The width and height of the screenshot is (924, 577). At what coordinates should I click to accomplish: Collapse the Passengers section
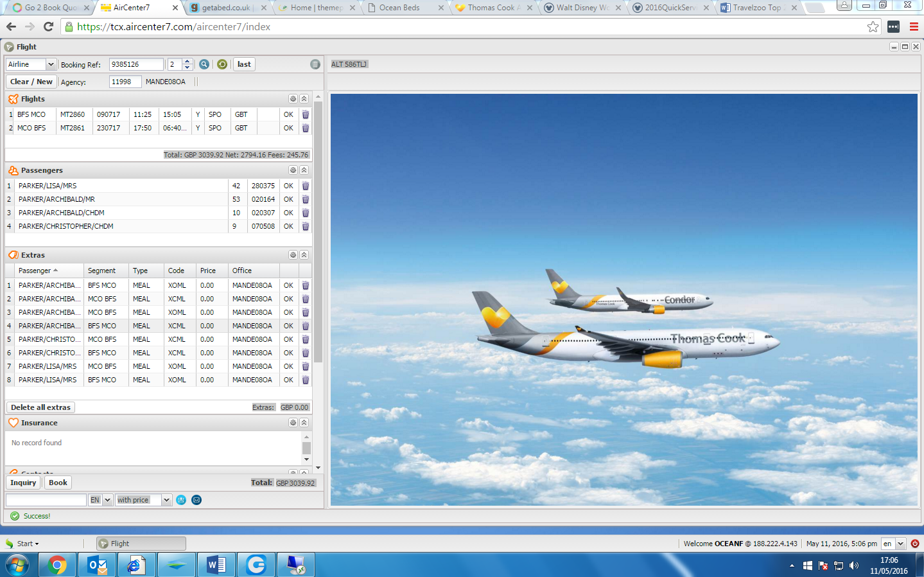click(x=304, y=170)
